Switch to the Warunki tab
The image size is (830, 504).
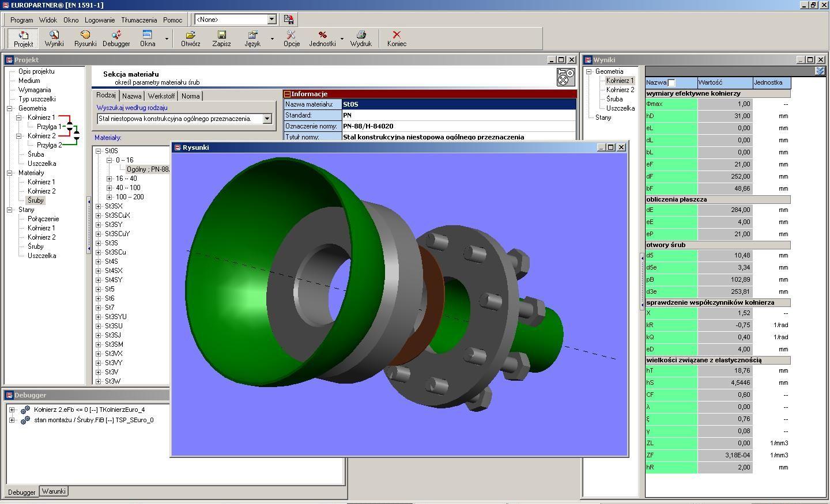pos(54,491)
